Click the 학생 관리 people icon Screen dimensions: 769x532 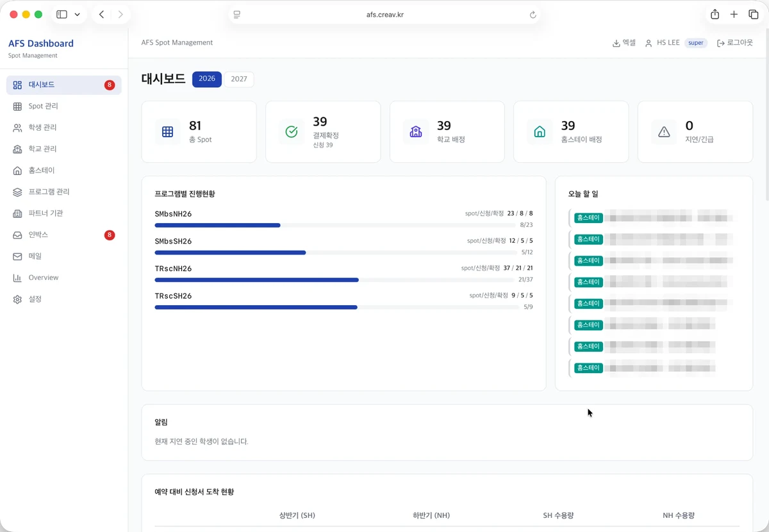point(17,128)
